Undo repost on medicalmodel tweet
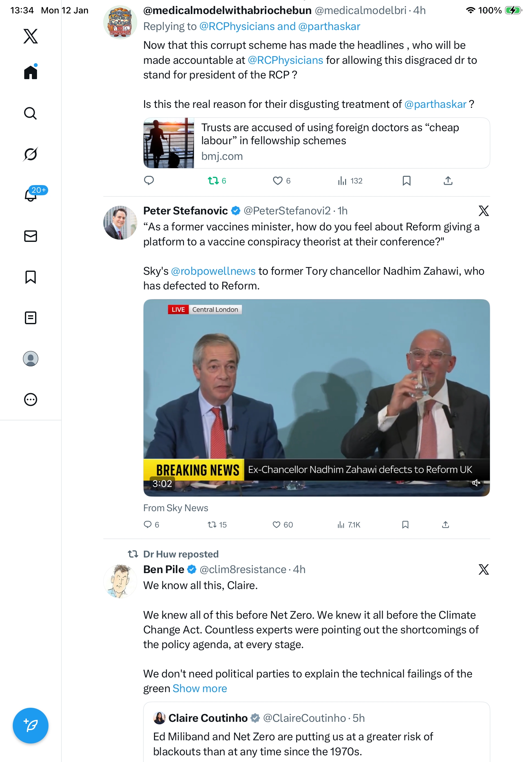Image resolution: width=532 pixels, height=762 pixels. [213, 181]
